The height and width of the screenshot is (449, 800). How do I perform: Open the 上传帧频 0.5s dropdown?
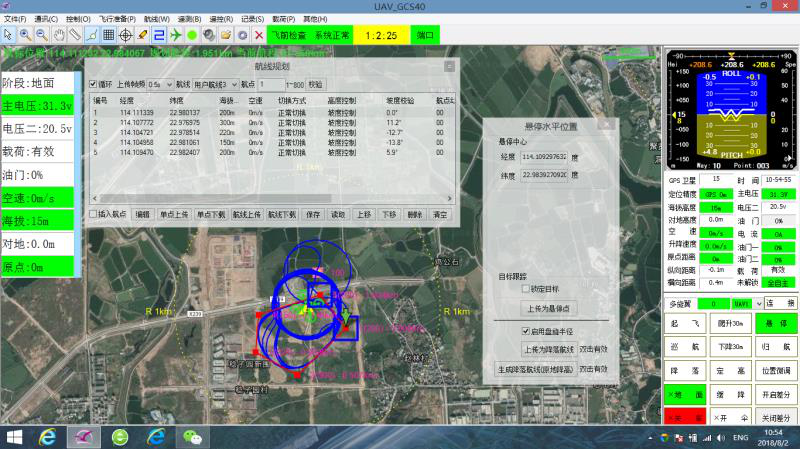point(160,85)
